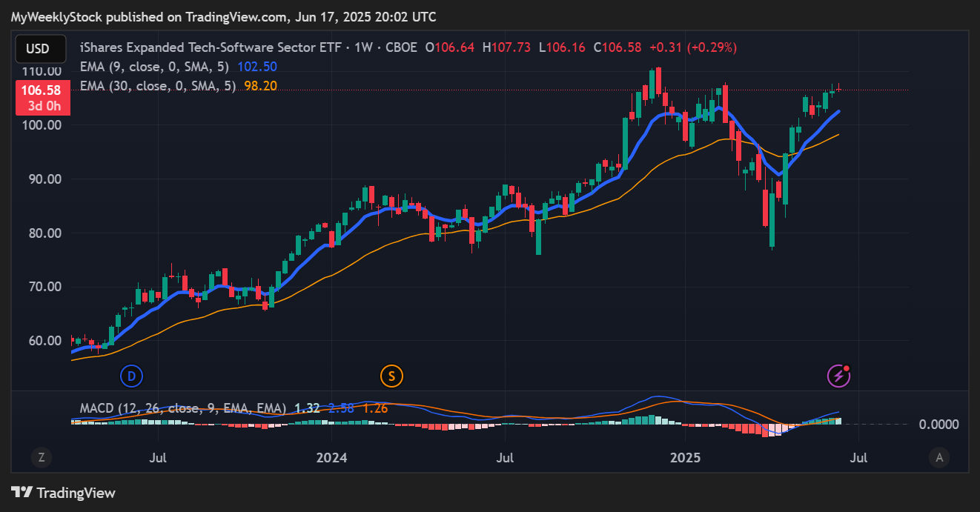980x512 pixels.
Task: Click the MyWeeklyStock published header text
Action: 223,16
